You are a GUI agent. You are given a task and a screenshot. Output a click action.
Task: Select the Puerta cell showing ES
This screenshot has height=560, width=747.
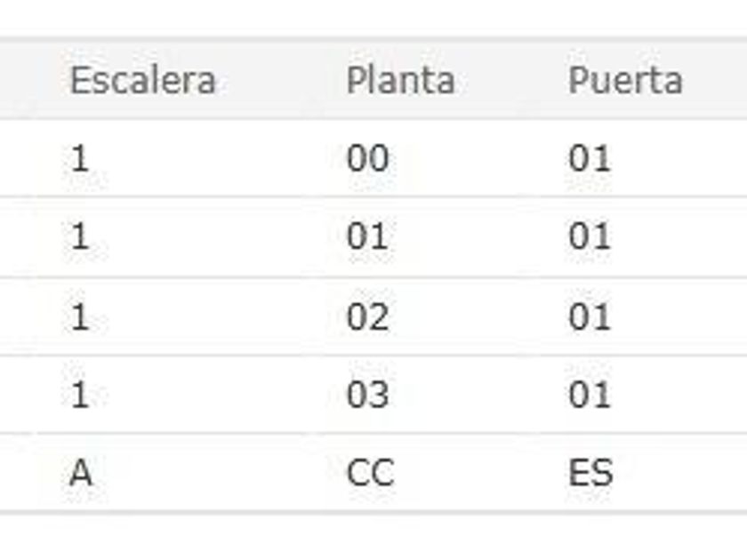click(x=590, y=473)
